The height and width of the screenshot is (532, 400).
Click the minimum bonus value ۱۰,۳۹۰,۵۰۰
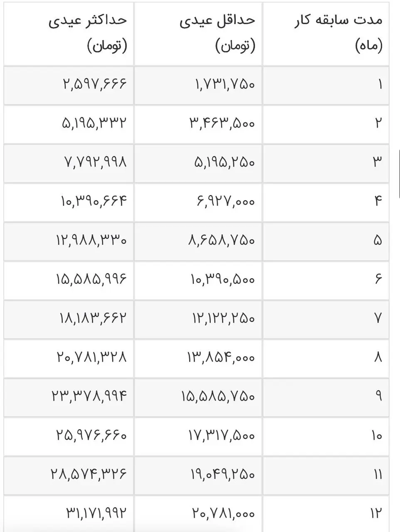click(222, 279)
